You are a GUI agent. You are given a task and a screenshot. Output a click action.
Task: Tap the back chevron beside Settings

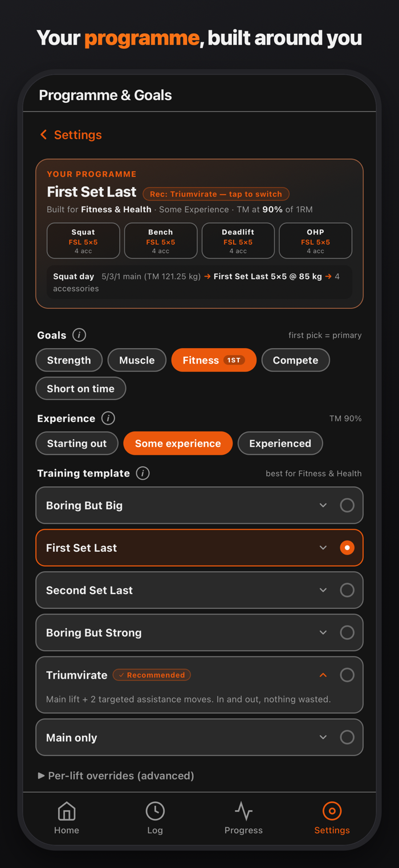click(43, 135)
